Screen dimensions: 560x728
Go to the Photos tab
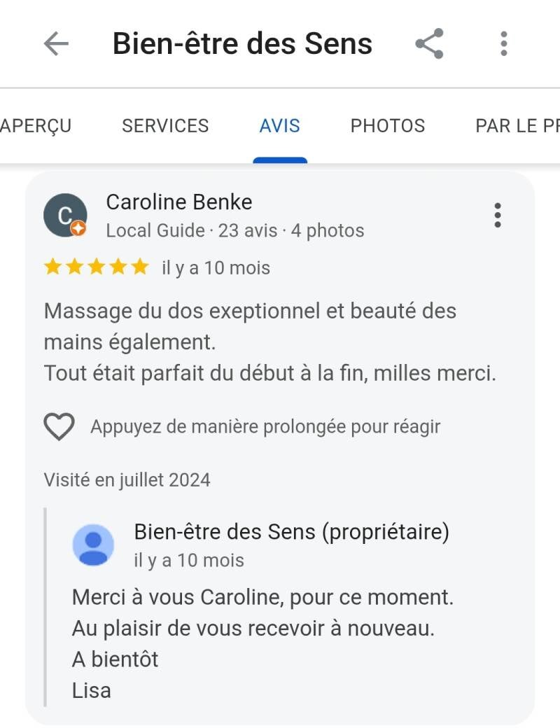[388, 126]
